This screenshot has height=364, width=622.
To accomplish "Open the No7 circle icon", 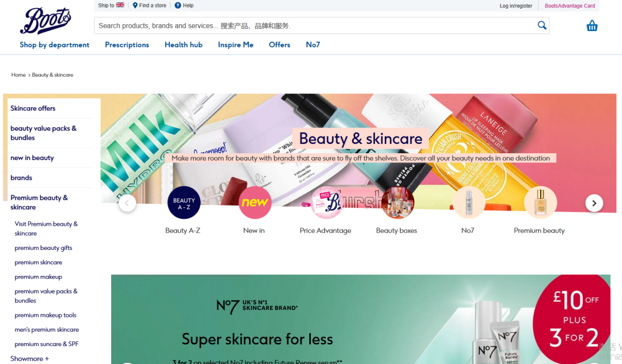I will [x=468, y=203].
